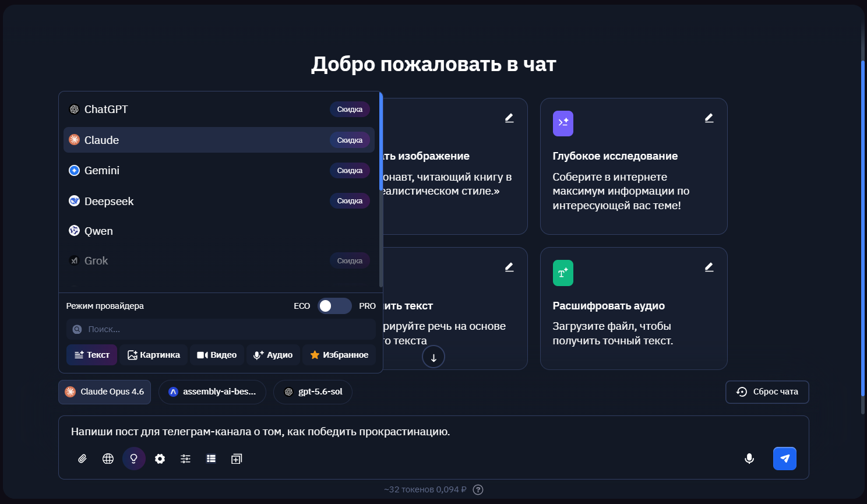Viewport: 867px width, 504px height.
Task: Edit the Глубокое исследование card with its pencil
Action: [709, 118]
